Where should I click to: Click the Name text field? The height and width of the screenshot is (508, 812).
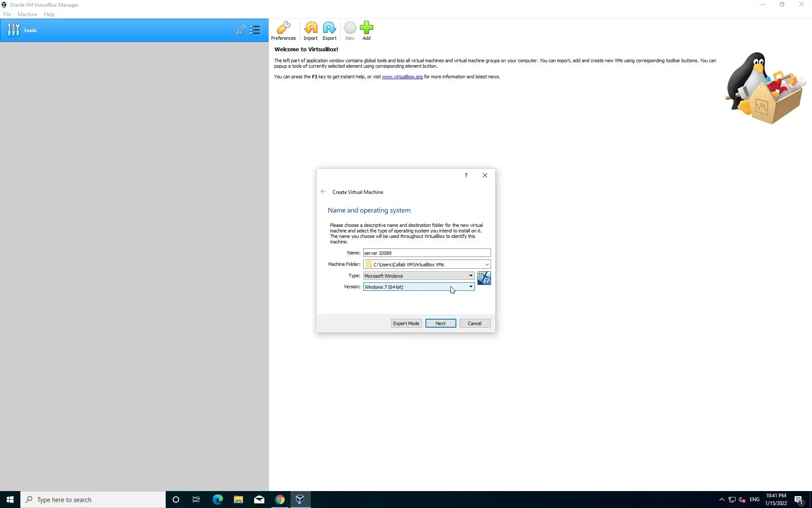pyautogui.click(x=426, y=253)
